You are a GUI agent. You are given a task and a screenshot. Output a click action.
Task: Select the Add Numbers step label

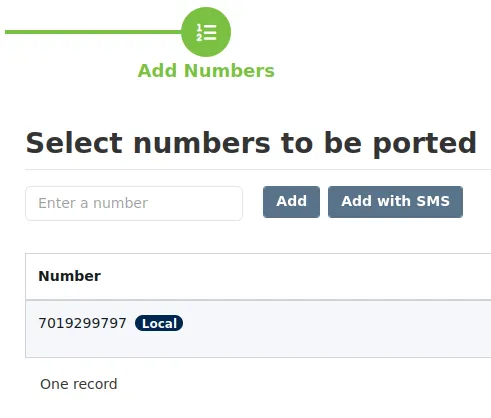pyautogui.click(x=206, y=71)
